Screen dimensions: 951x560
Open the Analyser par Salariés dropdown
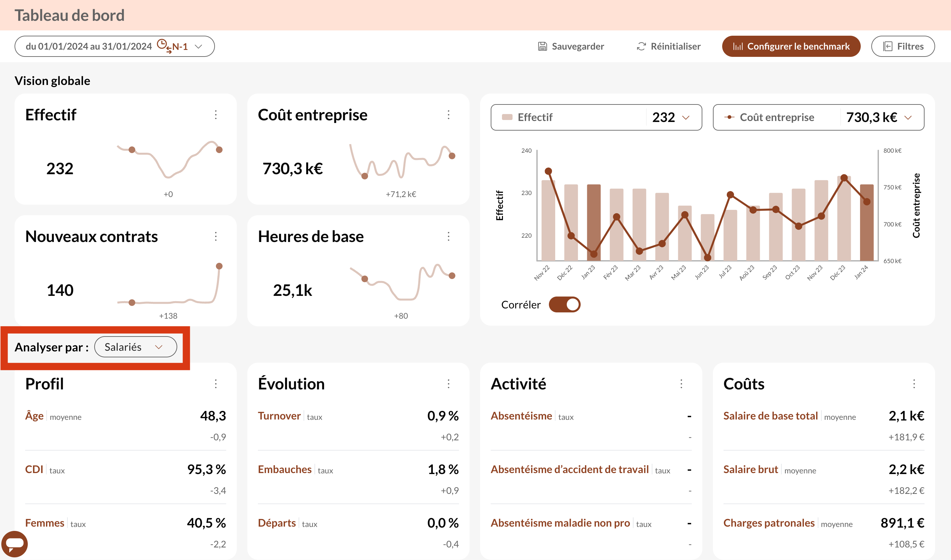(x=136, y=347)
